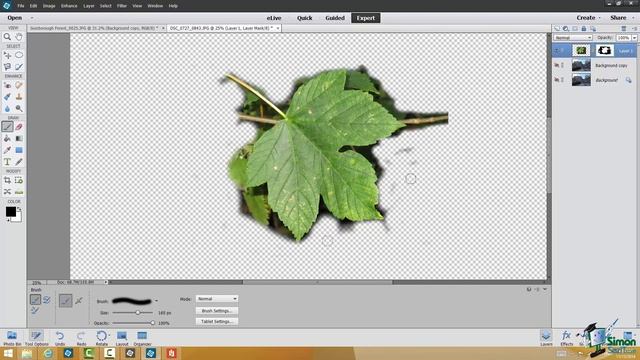The width and height of the screenshot is (640, 360).
Task: Select the Clone Stamp tool
Action: click(x=19, y=97)
